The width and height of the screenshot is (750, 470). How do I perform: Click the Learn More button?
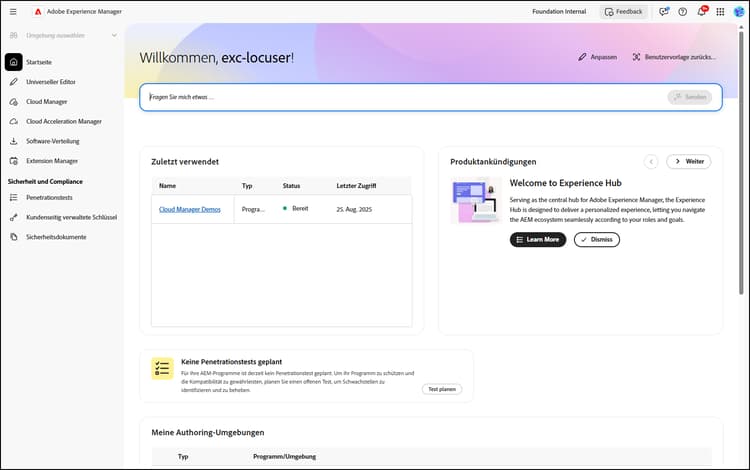pyautogui.click(x=538, y=240)
